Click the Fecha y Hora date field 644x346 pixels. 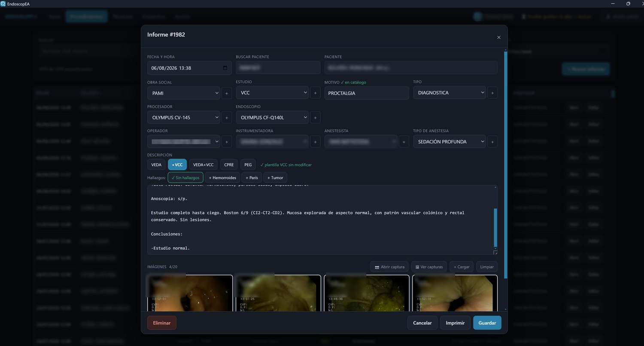click(x=189, y=68)
